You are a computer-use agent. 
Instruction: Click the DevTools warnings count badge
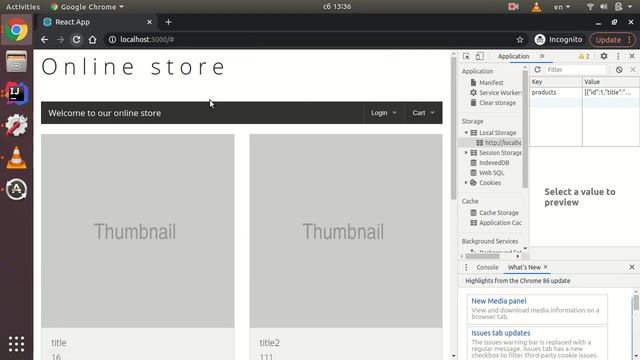point(584,56)
